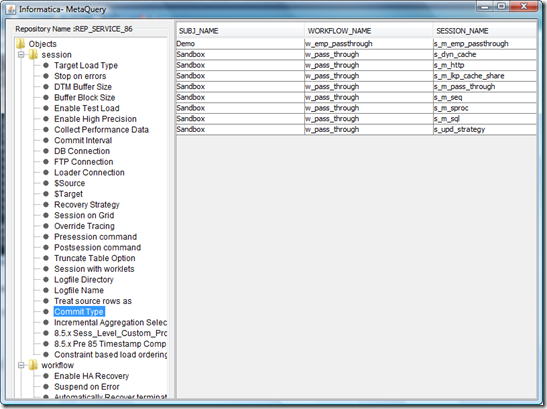Viewport: 547px width, 409px height.
Task: Select the s_m_seq session cell
Action: tap(485, 97)
